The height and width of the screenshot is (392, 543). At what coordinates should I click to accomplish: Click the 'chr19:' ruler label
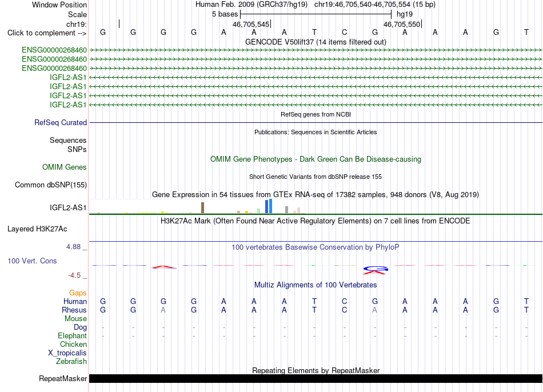coord(76,24)
